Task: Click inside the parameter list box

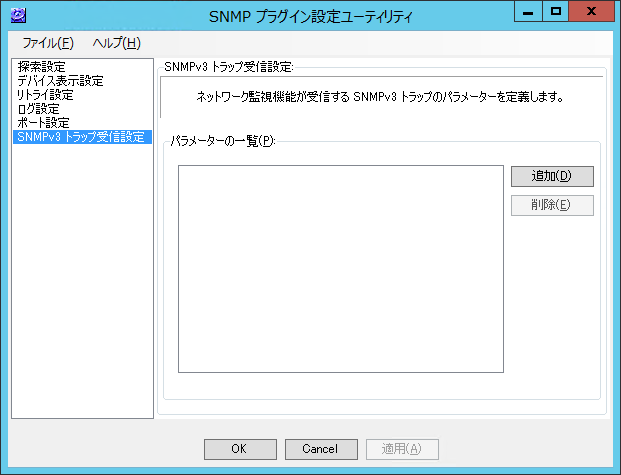Action: pyautogui.click(x=341, y=269)
